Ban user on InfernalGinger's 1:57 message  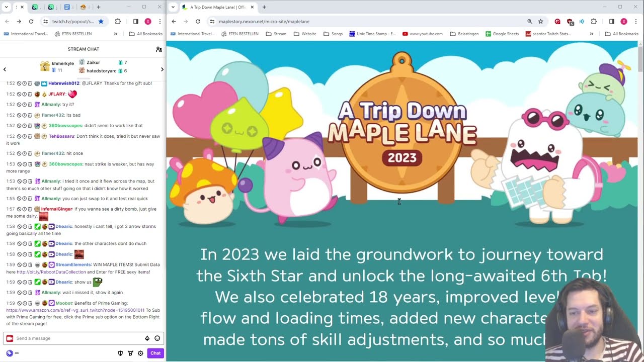(x=19, y=209)
